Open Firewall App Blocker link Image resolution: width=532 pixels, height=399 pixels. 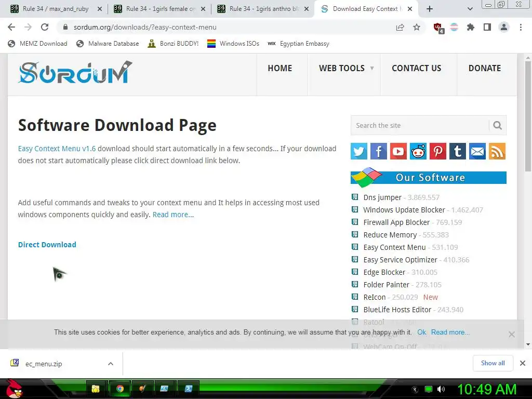[396, 222]
